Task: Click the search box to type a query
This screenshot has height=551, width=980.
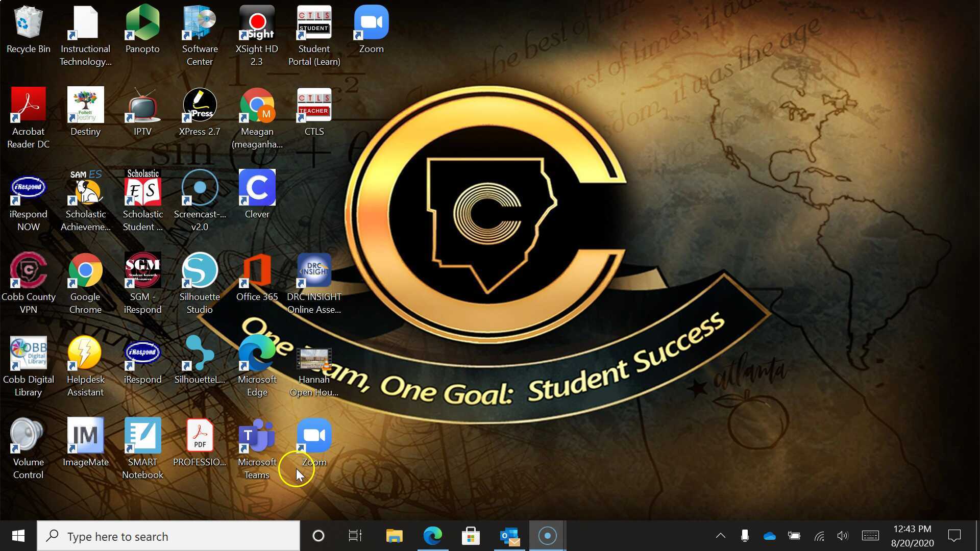Action: click(x=168, y=536)
